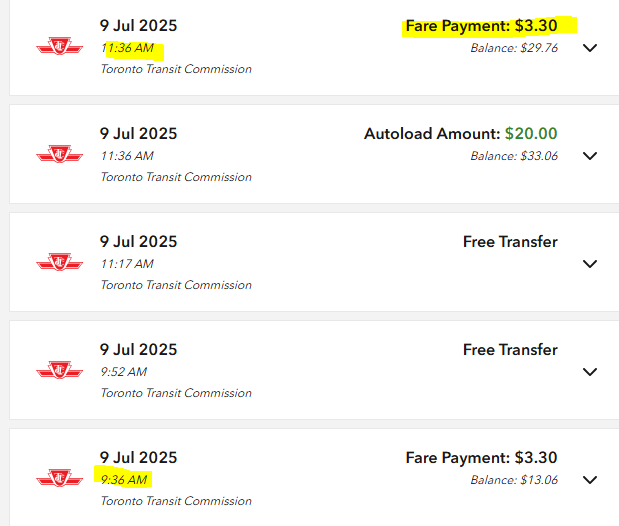Click TTC logo on 9:36 AM fare payment

pyautogui.click(x=60, y=478)
